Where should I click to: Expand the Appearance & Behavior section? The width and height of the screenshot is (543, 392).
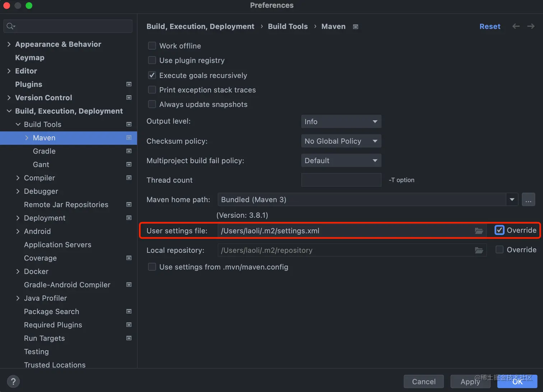(9, 44)
